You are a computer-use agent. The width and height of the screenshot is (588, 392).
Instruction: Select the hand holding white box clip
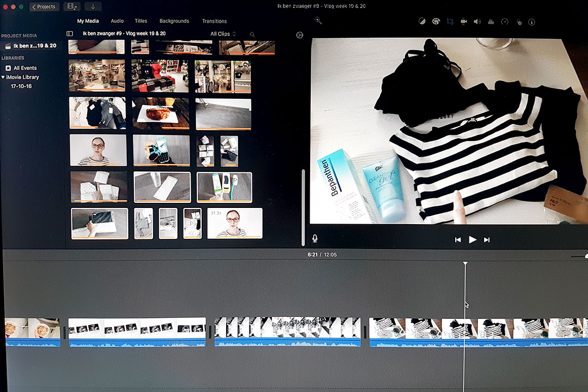pyautogui.click(x=99, y=224)
